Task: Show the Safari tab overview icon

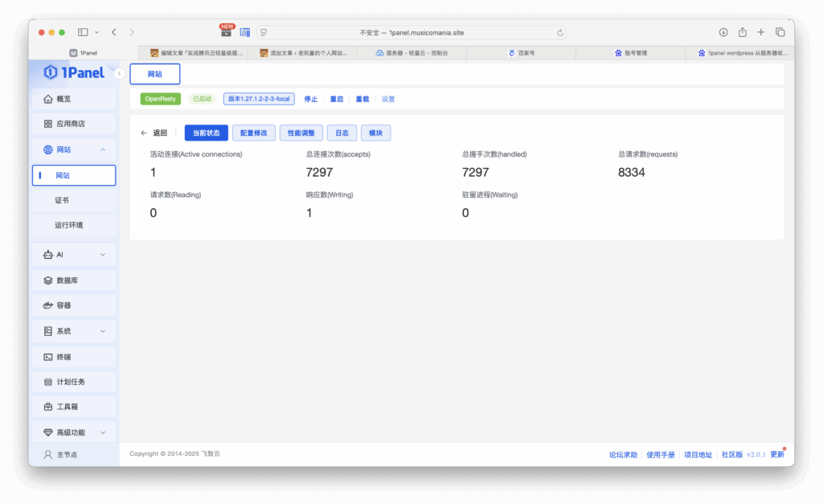Action: tap(780, 32)
